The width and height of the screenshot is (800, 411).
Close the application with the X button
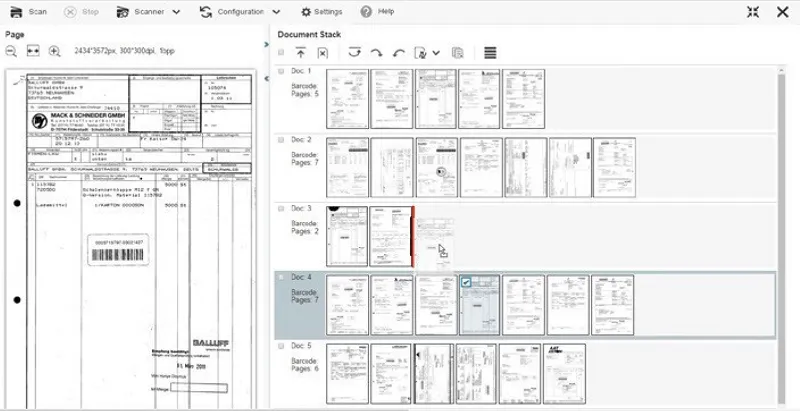[x=783, y=12]
